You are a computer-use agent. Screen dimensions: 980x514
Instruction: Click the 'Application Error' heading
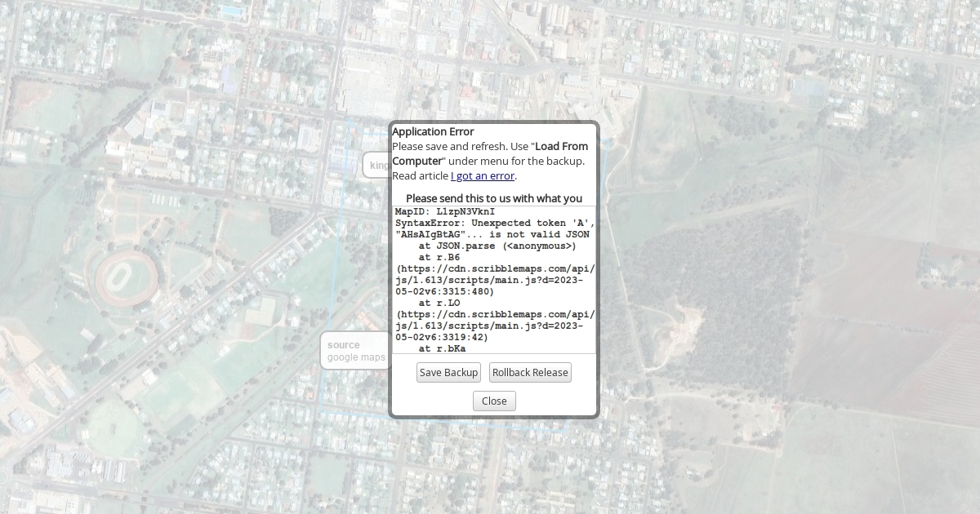[x=433, y=131]
